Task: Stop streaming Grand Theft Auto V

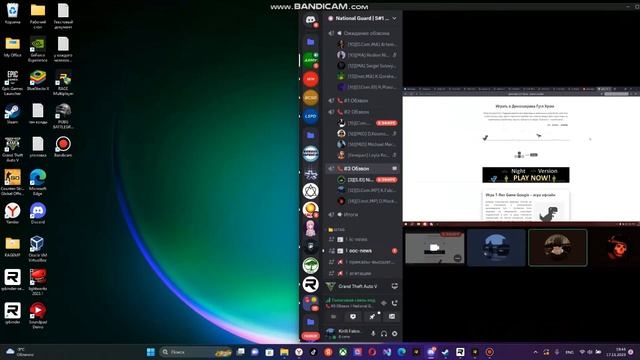Action: click(x=394, y=286)
